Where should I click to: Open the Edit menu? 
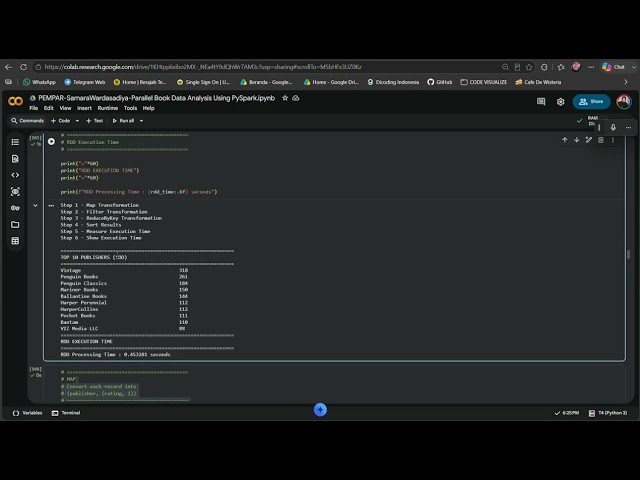[49, 108]
